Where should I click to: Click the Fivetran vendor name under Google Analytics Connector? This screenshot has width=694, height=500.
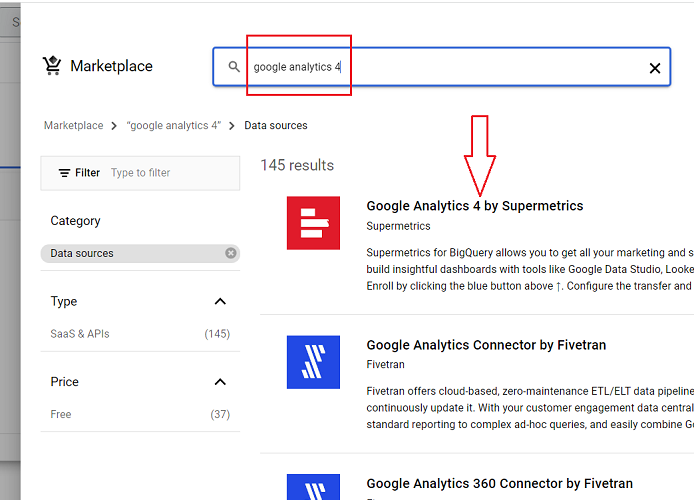coord(386,365)
